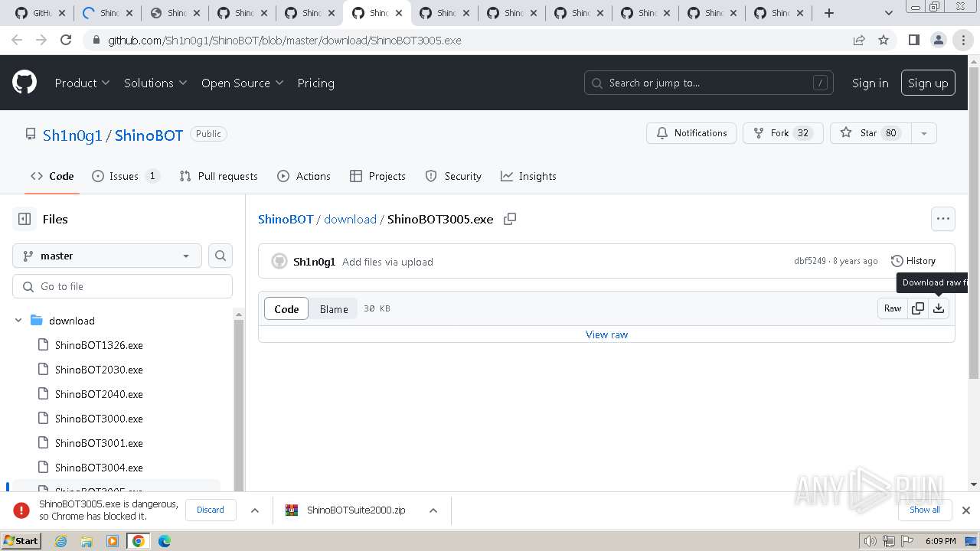Open the Chrome side panel icon
980x551 pixels.
coord(913,41)
